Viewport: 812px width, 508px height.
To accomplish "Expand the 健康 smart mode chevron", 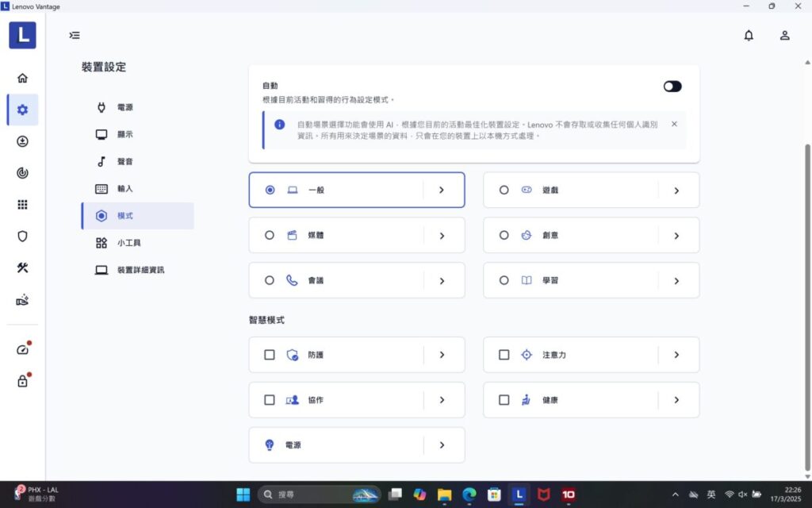I will coord(676,400).
